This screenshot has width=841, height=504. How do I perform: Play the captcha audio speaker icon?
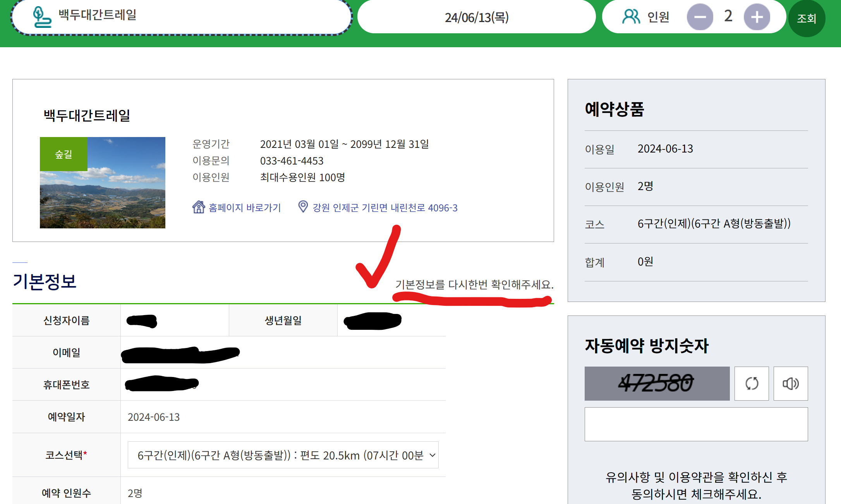[x=790, y=384]
